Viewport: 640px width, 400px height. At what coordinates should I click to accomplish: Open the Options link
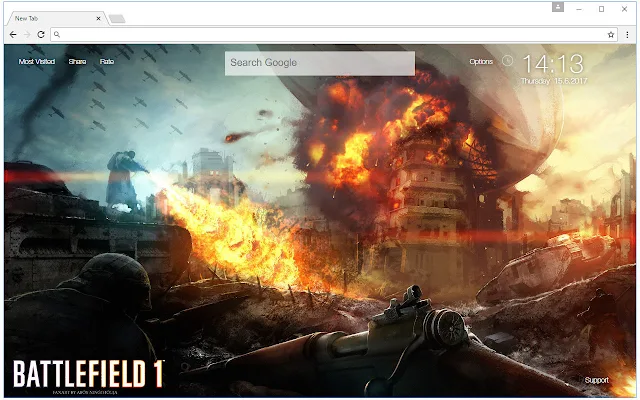click(481, 62)
